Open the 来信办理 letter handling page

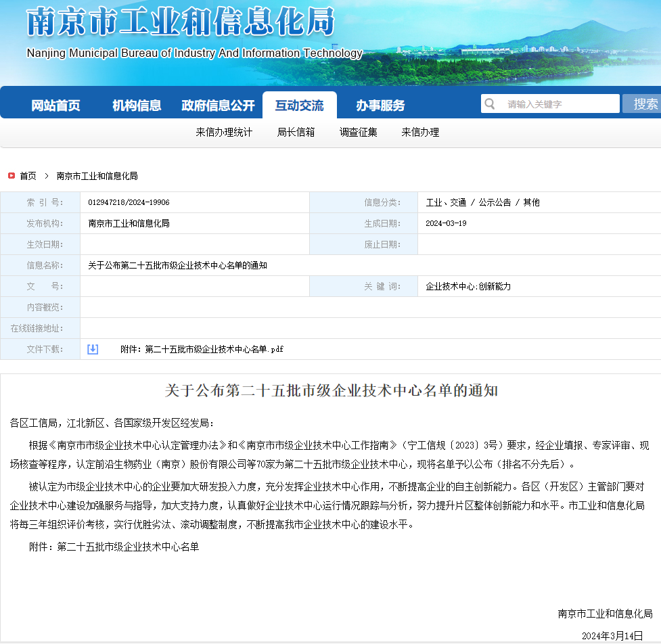click(x=420, y=133)
